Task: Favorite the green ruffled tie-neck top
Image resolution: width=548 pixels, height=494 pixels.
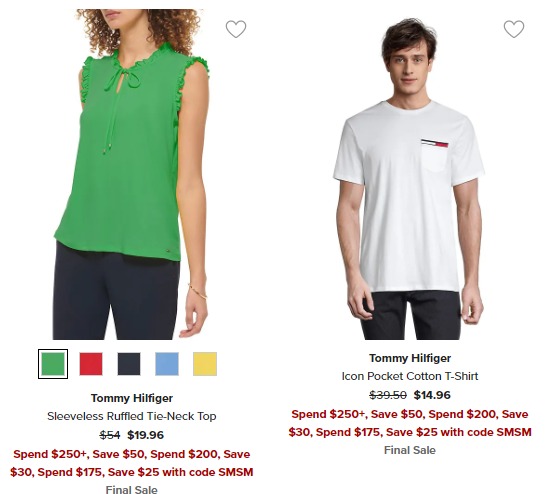Action: coord(236,29)
